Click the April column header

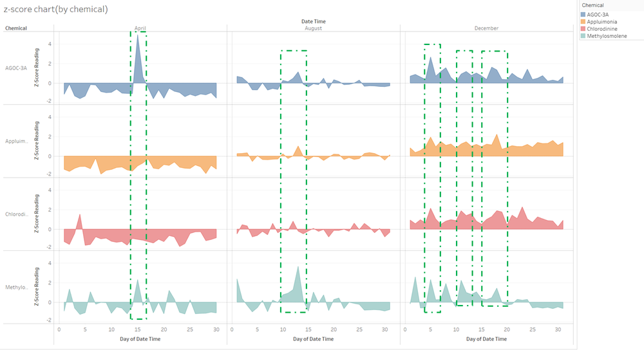(x=140, y=28)
